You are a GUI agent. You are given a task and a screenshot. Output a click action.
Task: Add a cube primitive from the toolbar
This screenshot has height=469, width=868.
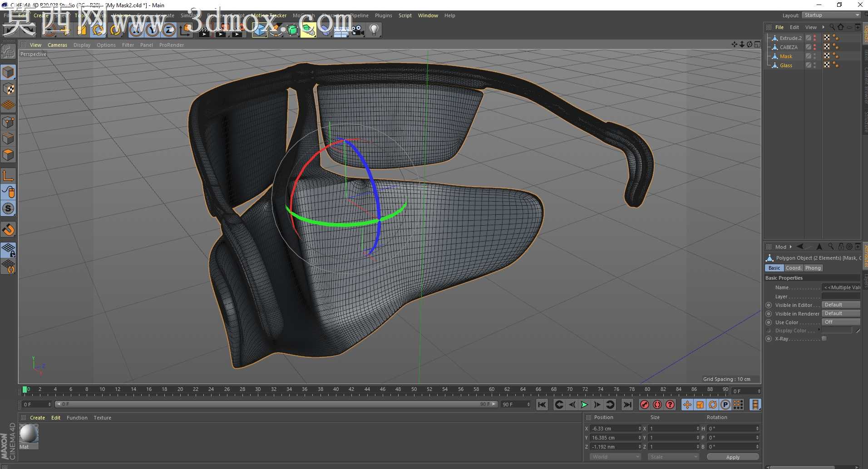[x=259, y=30]
